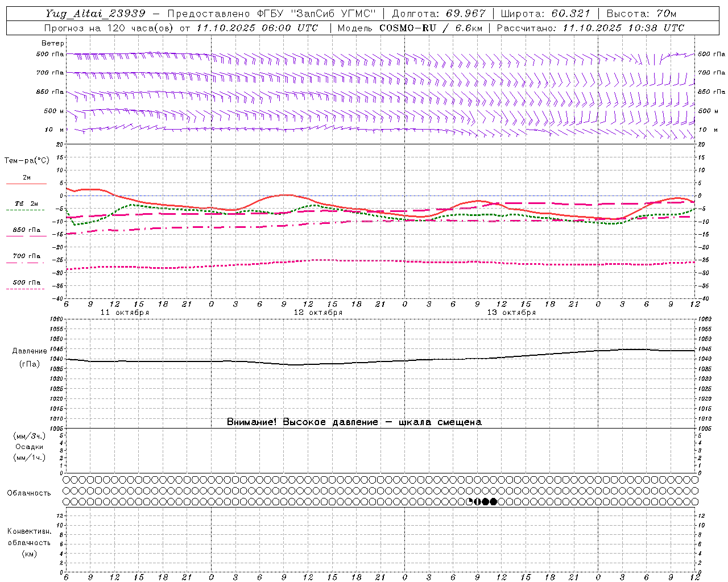Image resolution: width=728 pixels, height=582 pixels.
Task: Click the Облачность cloud cover label
Action: tap(29, 493)
